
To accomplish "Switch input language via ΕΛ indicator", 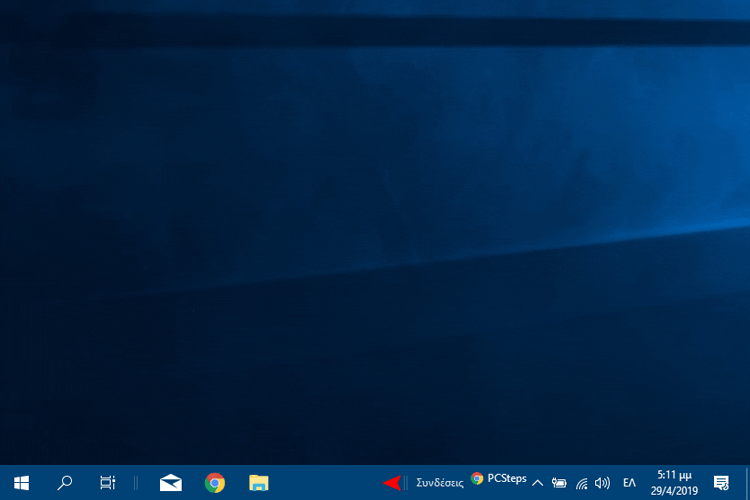I will 629,483.
